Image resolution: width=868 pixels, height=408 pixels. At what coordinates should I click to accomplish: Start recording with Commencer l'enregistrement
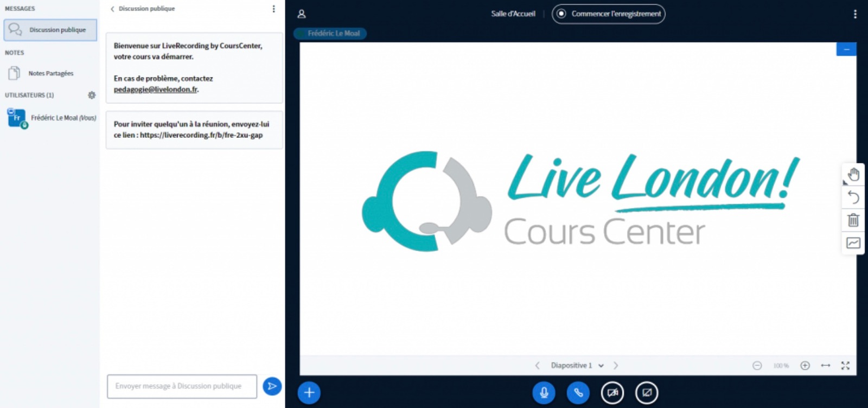point(608,14)
